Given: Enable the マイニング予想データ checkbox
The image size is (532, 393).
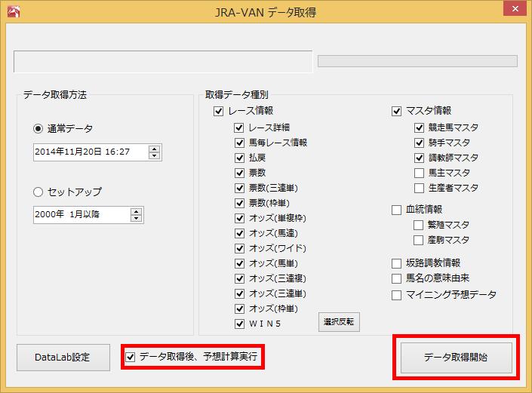Looking at the screenshot, I should point(396,295).
